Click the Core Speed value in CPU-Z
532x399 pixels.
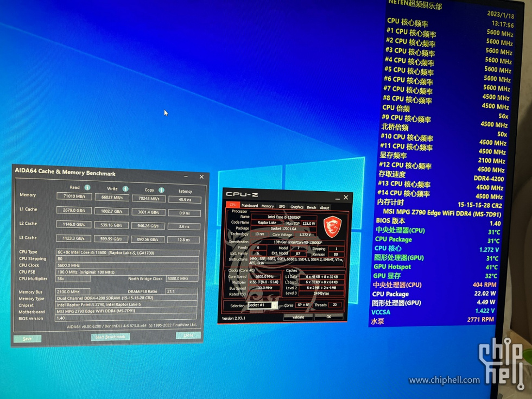coord(264,276)
